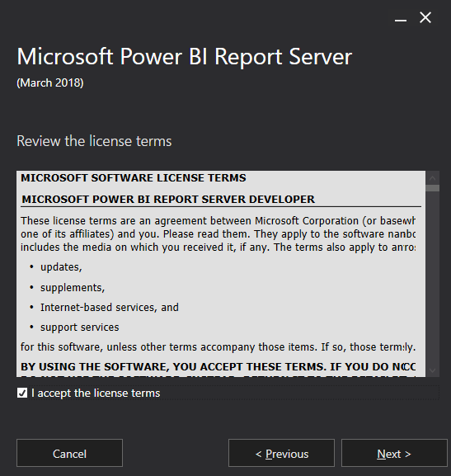
Task: Click the 'These license terms are an agreement' paragraph
Action: point(218,234)
